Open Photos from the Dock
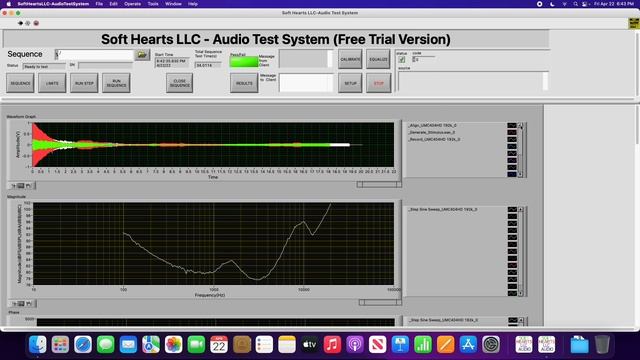Viewport: 640px width, 360px height. point(173,344)
